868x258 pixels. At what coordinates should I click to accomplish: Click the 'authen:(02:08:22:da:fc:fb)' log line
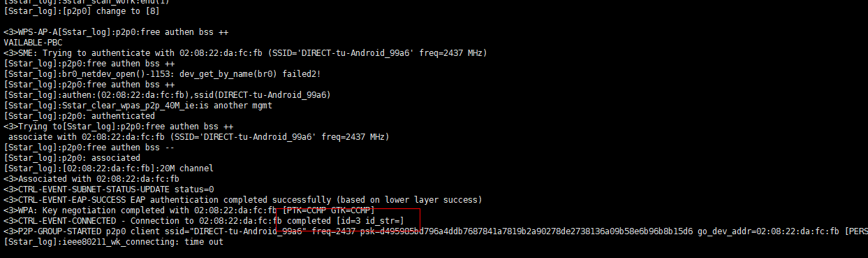coord(167,95)
